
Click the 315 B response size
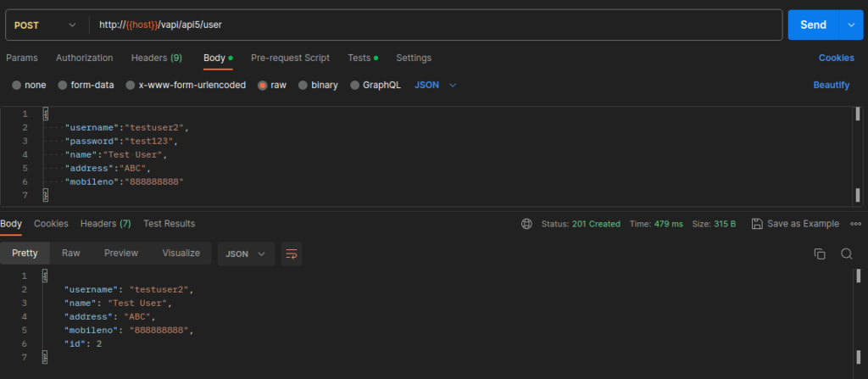pyautogui.click(x=724, y=224)
